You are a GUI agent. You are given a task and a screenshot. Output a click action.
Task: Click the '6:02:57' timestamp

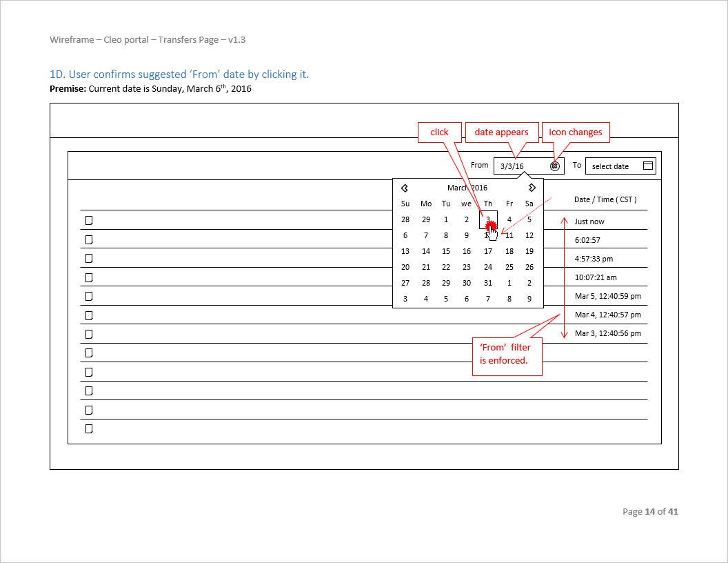[587, 240]
